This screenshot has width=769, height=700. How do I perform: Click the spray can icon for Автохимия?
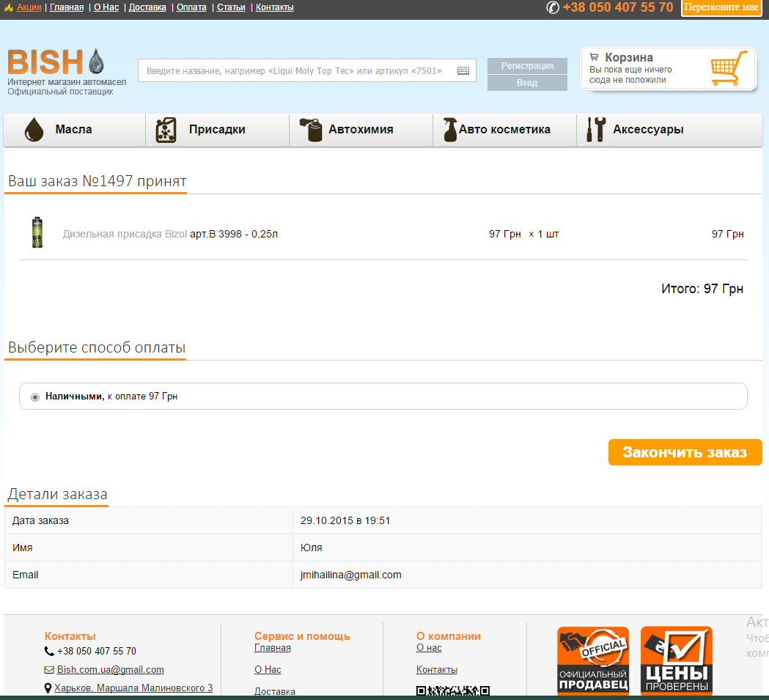(310, 130)
